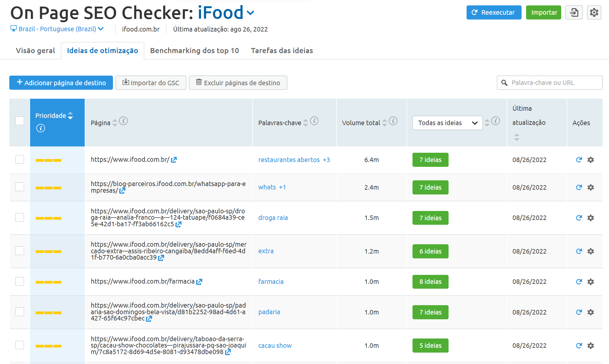Rerun idea collection for the padaria row
Image resolution: width=609 pixels, height=364 pixels.
pos(579,312)
